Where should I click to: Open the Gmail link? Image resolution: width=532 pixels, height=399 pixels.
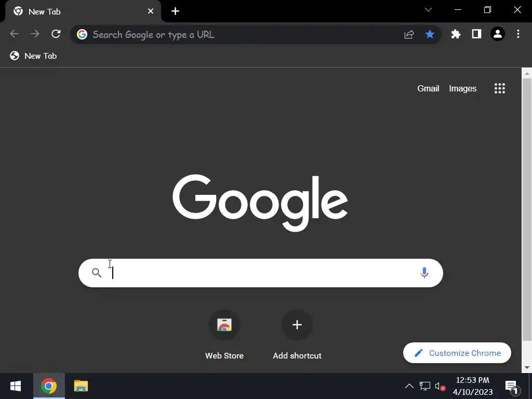click(428, 88)
